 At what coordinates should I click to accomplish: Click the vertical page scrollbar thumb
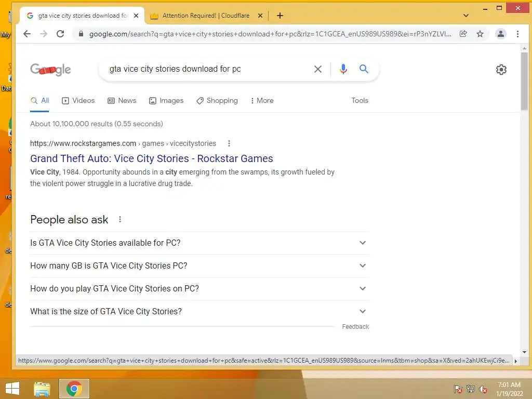(x=524, y=82)
